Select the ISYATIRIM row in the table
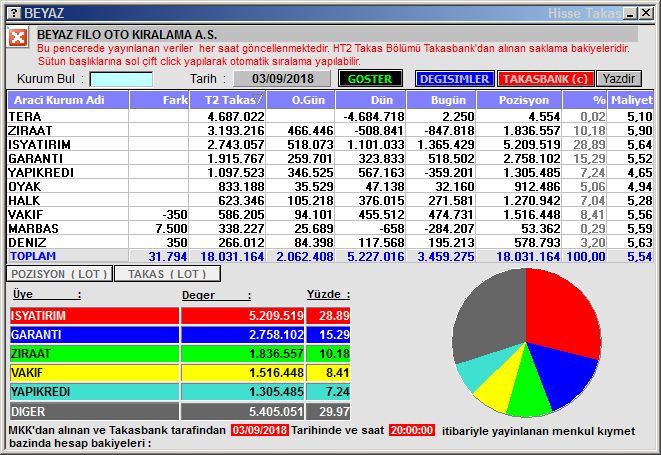 pos(330,144)
